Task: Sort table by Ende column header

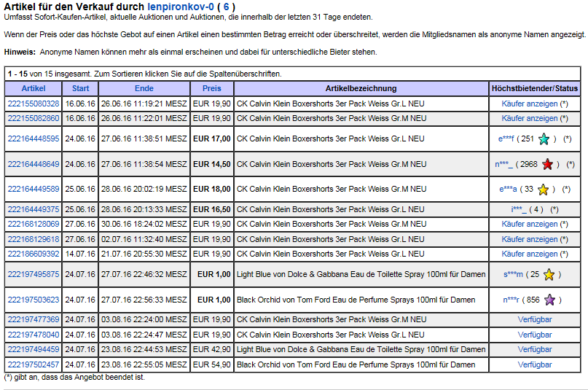Action: tap(144, 88)
